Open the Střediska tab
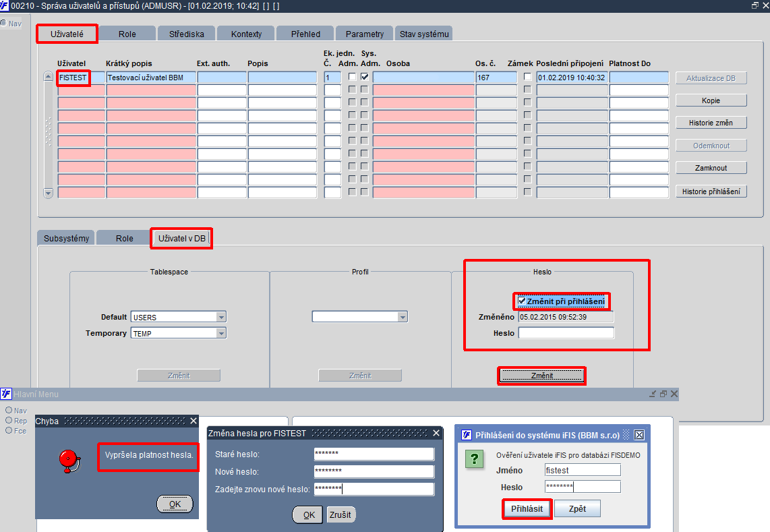770x532 pixels. pyautogui.click(x=186, y=34)
